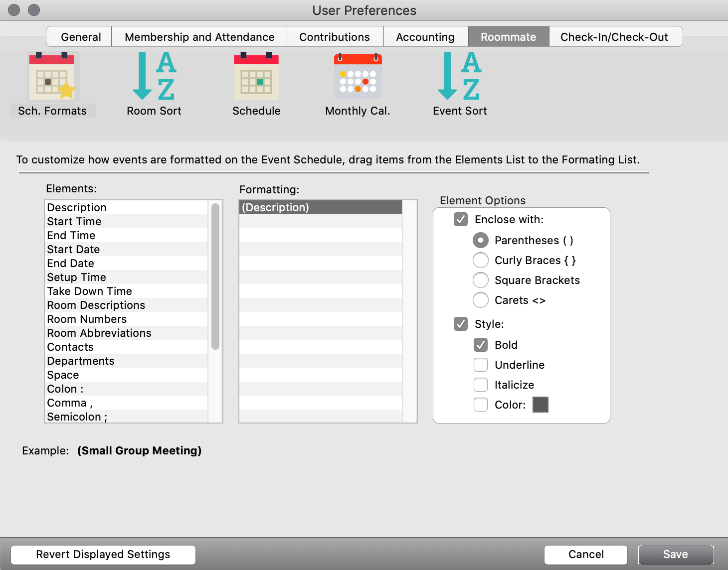Viewport: 728px width, 570px height.
Task: Open the Sch. Formats icon
Action: [52, 77]
